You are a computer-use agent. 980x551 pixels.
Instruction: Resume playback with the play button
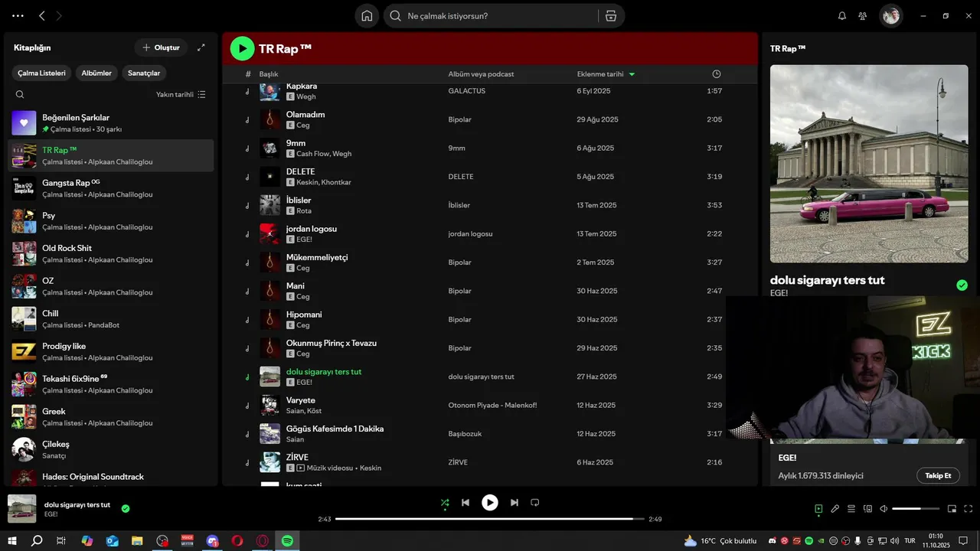(490, 503)
